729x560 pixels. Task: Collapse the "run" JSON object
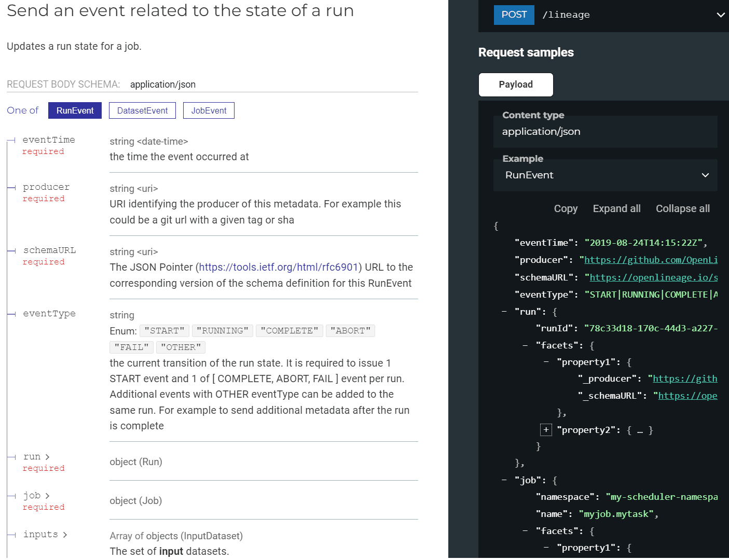coord(504,312)
